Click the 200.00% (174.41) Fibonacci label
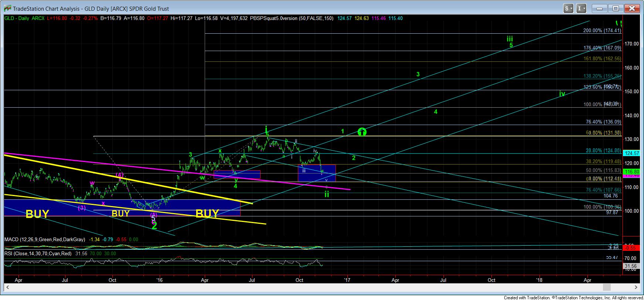 tap(602, 31)
